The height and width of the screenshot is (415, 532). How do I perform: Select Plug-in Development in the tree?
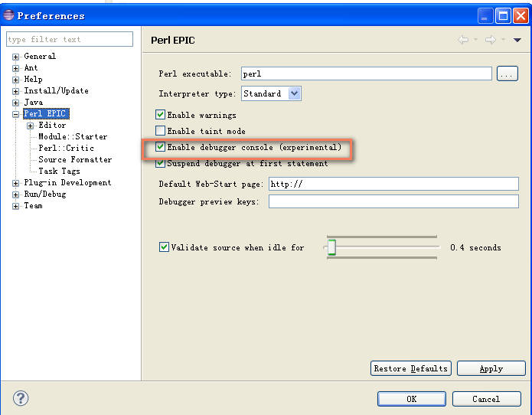click(67, 182)
